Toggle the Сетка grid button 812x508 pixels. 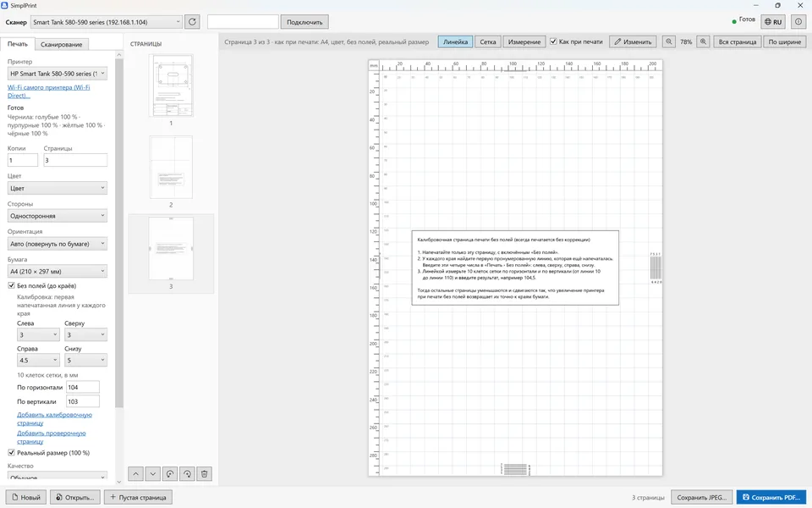click(488, 42)
